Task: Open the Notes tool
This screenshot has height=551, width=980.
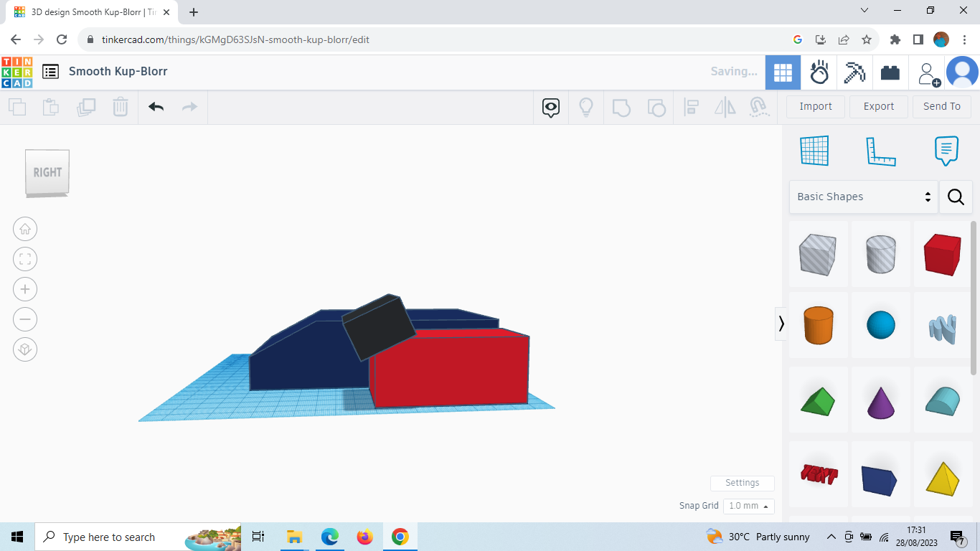Action: pos(946,151)
